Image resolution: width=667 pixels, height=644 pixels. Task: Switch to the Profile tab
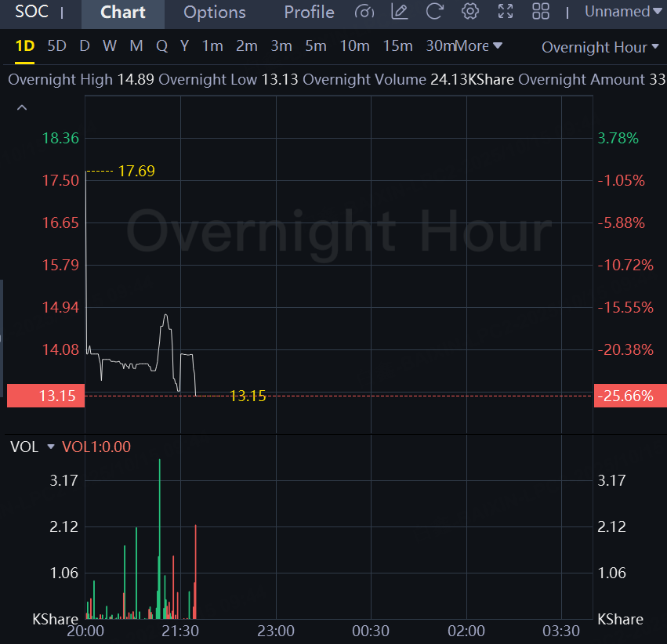[x=309, y=13]
